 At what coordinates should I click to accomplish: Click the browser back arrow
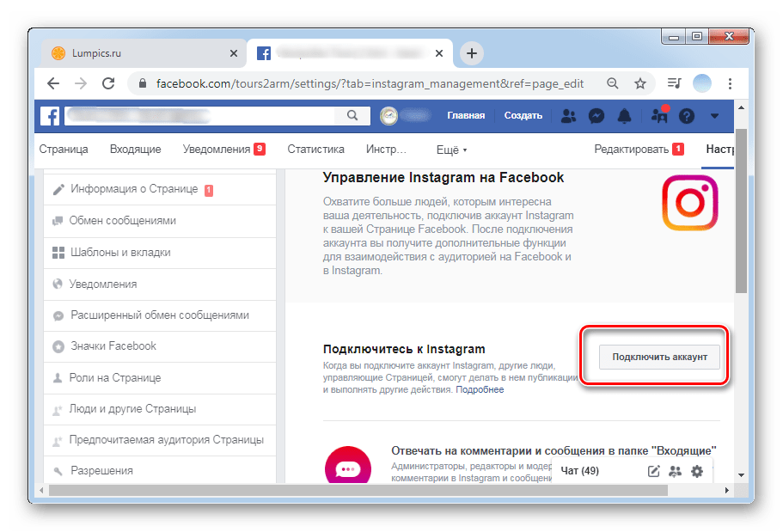pos(53,83)
